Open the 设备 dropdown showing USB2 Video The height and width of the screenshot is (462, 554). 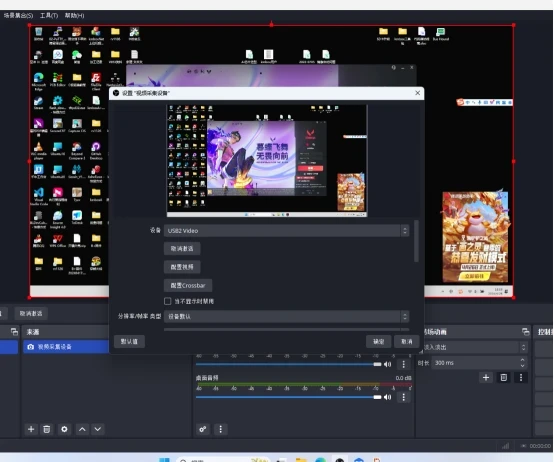(x=286, y=231)
